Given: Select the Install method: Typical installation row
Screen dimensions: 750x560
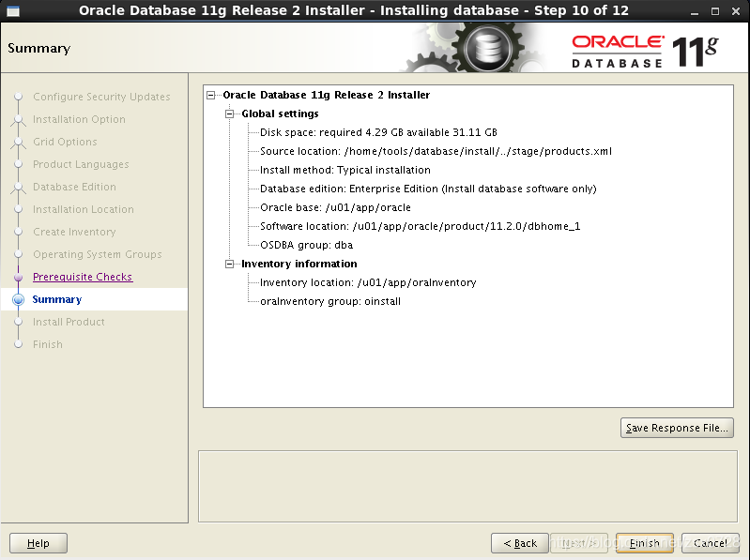Looking at the screenshot, I should (344, 170).
